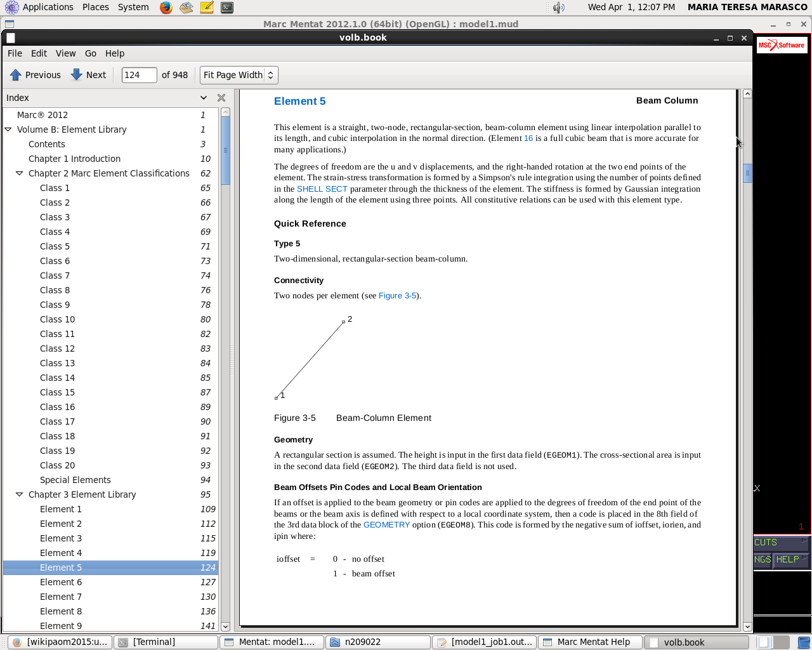Select Class 1 in the index

pyautogui.click(x=111, y=188)
